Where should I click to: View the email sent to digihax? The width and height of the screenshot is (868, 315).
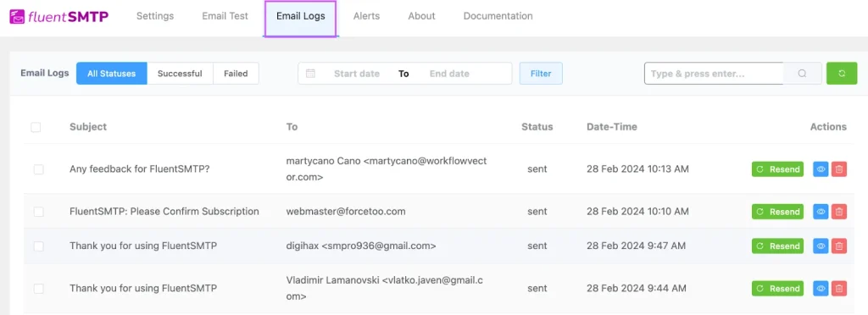point(821,246)
